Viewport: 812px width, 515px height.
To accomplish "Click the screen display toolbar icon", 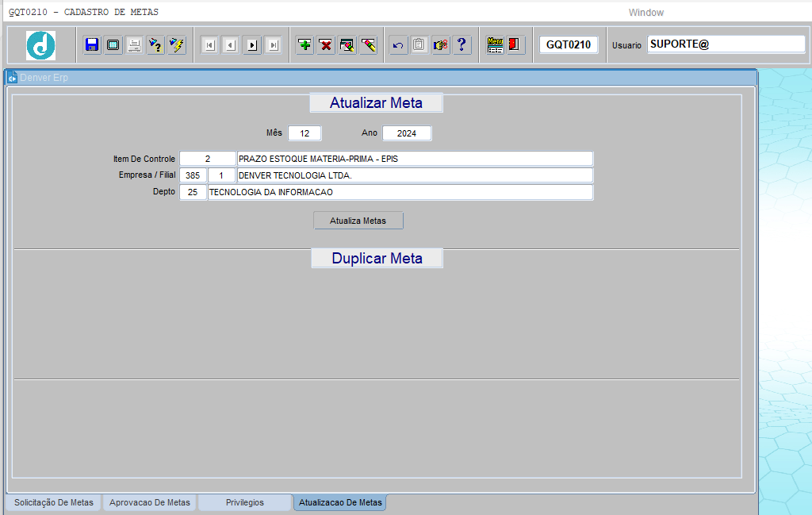I will point(113,45).
